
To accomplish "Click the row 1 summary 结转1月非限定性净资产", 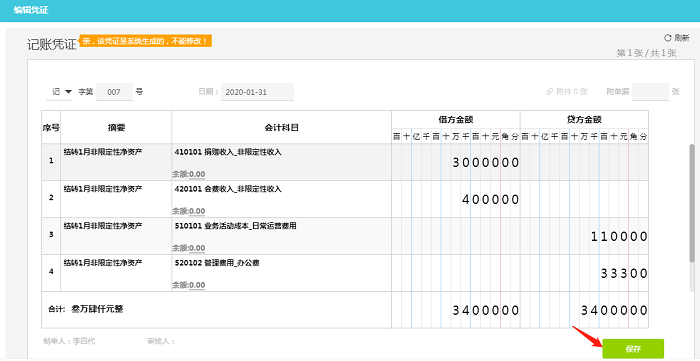I will [x=103, y=152].
